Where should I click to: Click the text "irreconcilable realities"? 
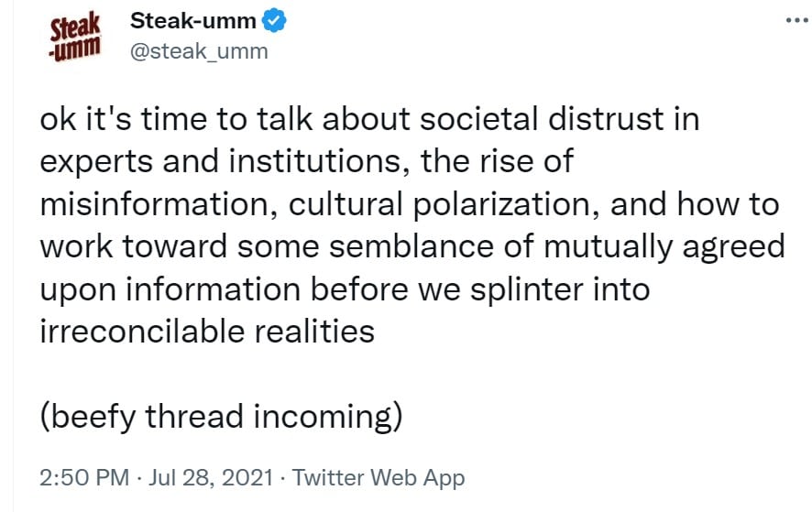click(207, 331)
